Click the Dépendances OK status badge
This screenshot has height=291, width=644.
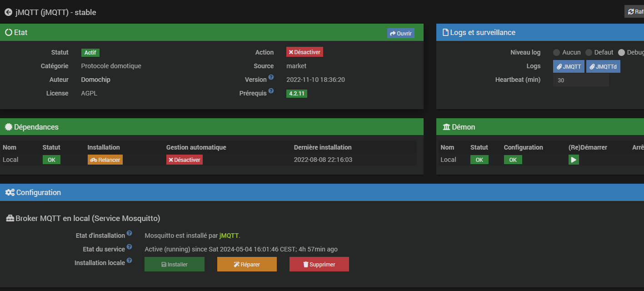pyautogui.click(x=51, y=160)
